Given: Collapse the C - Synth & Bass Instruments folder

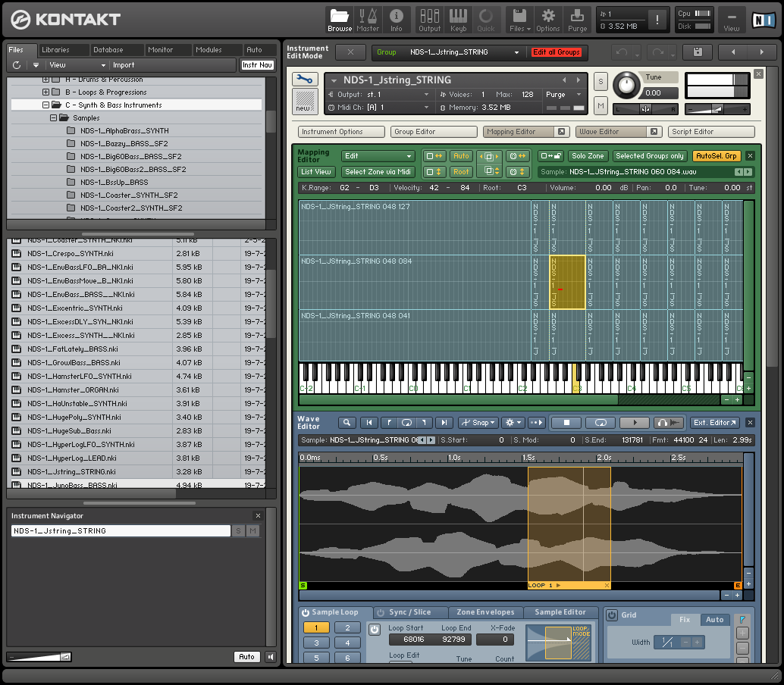Looking at the screenshot, I should (45, 105).
